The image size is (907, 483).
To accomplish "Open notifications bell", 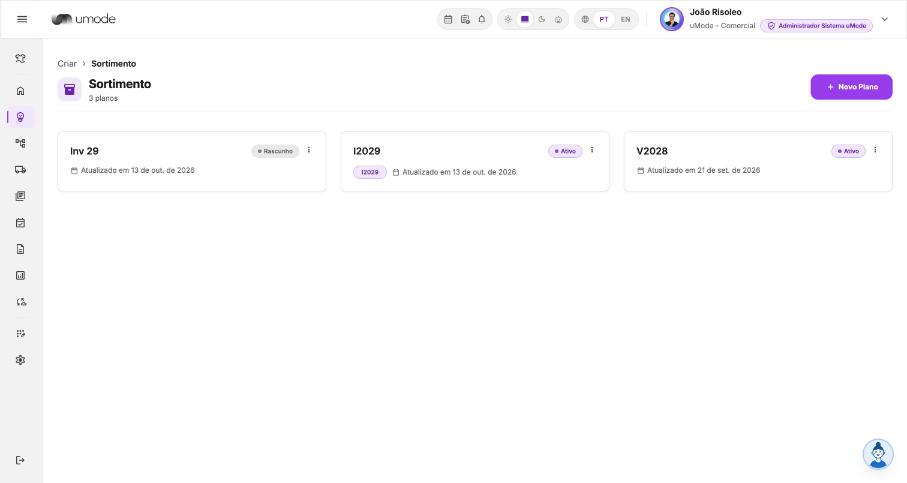I will point(482,19).
